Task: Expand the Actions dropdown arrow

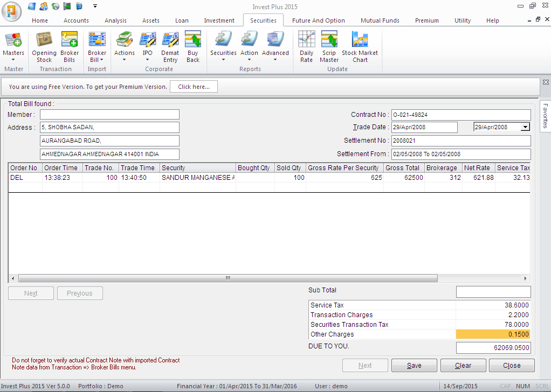Action: (125, 60)
